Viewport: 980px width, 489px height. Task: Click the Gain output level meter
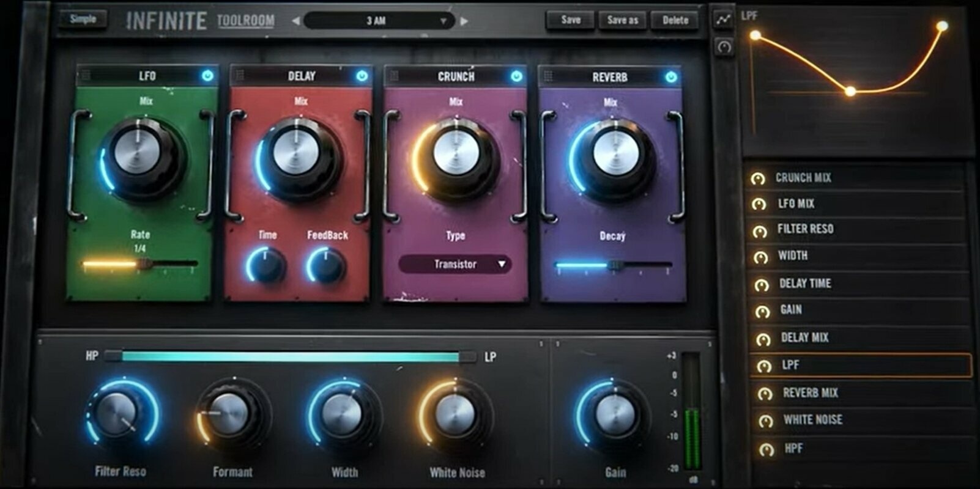pos(691,412)
